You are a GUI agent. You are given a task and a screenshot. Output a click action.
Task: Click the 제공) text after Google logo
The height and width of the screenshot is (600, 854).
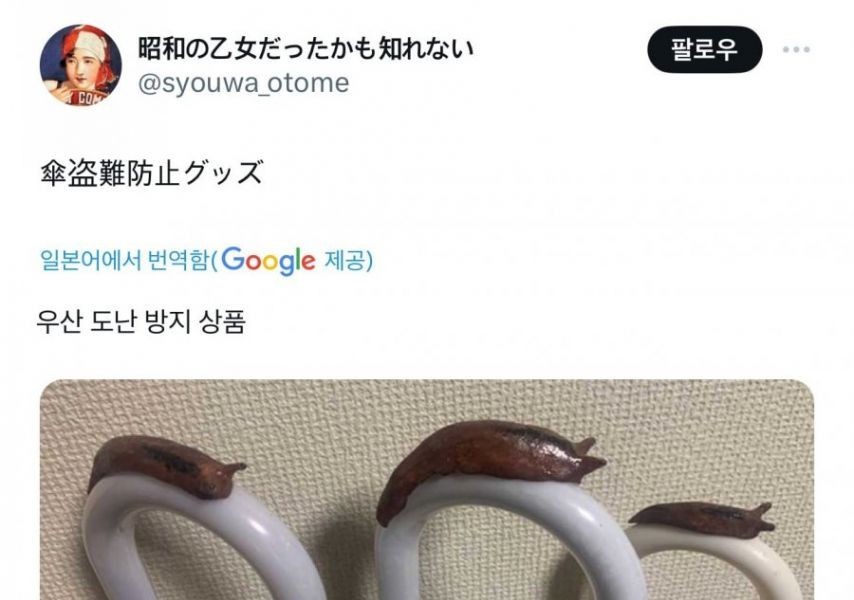pos(349,260)
